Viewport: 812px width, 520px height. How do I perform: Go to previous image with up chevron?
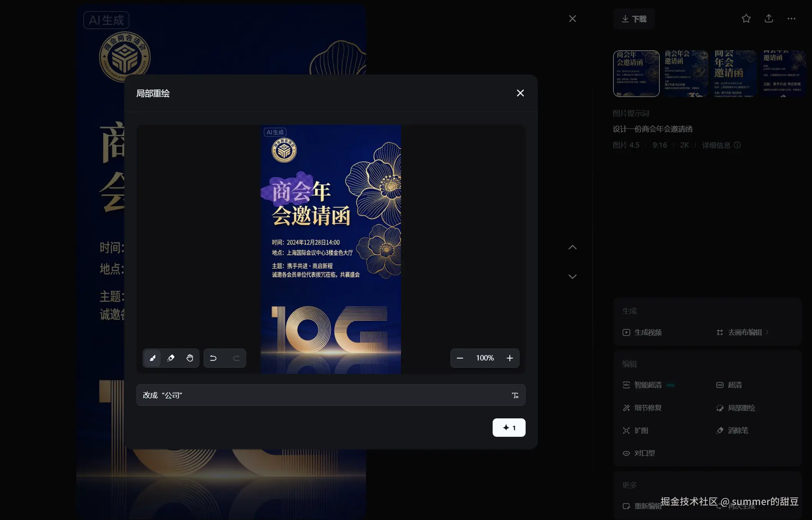572,247
